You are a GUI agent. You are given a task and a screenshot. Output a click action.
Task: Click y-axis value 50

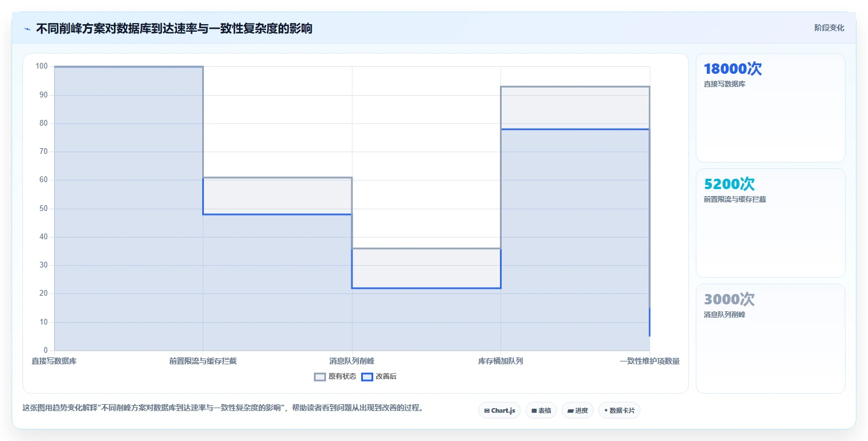pyautogui.click(x=44, y=209)
